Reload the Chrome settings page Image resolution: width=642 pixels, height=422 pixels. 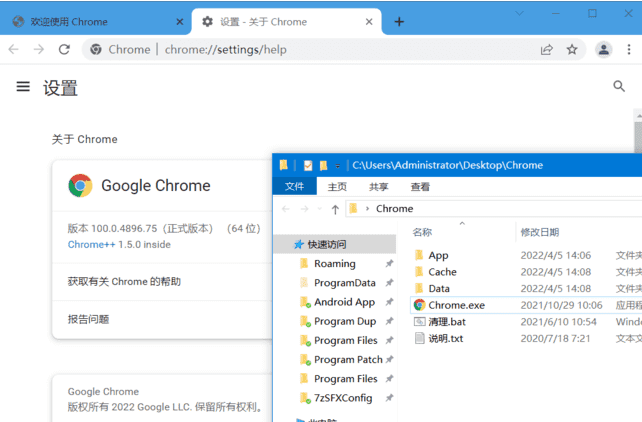(x=64, y=50)
